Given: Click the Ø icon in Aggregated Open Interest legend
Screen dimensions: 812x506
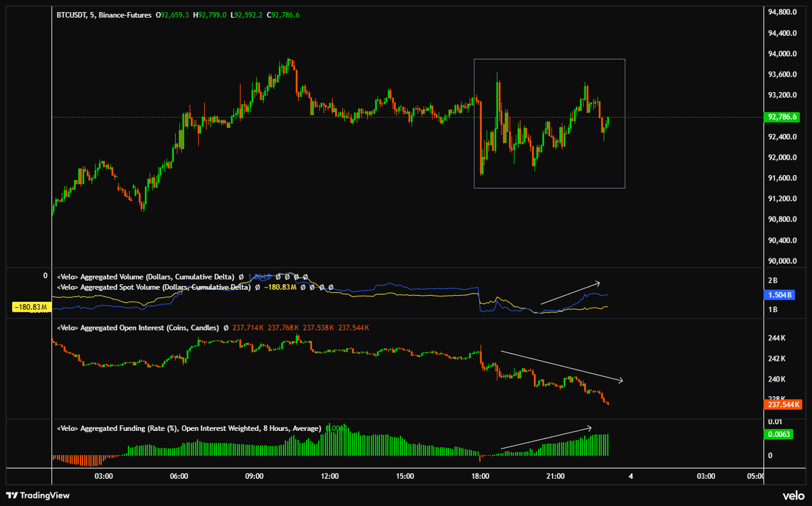Looking at the screenshot, I should click(225, 327).
